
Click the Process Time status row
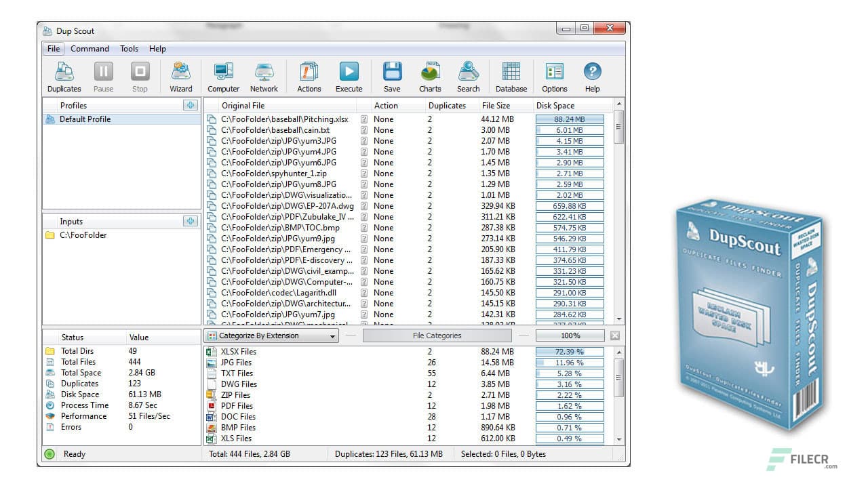pos(121,405)
